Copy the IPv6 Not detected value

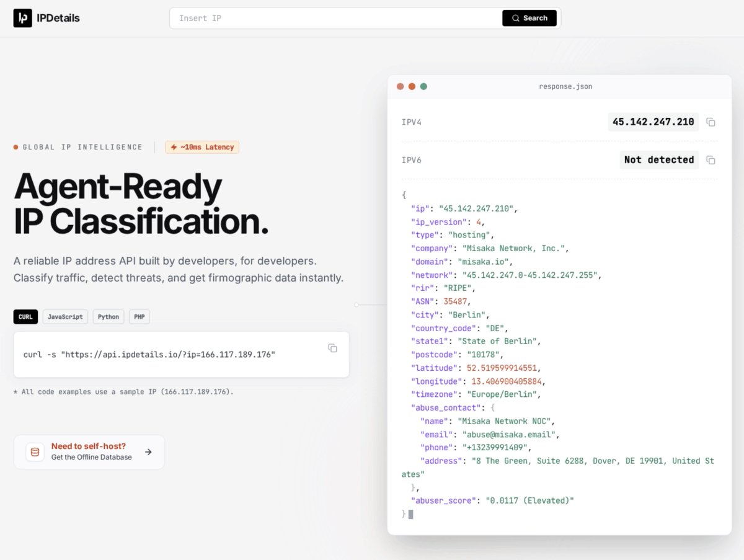[x=711, y=160]
